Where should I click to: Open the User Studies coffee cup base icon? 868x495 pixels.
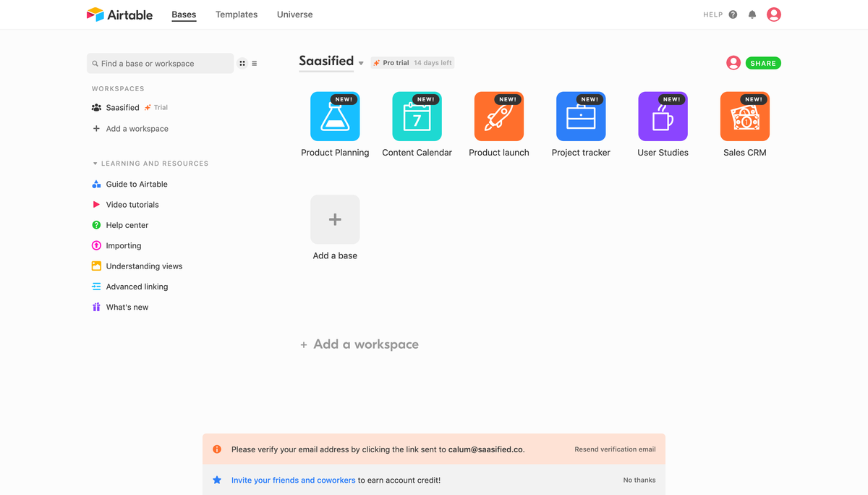coord(663,117)
